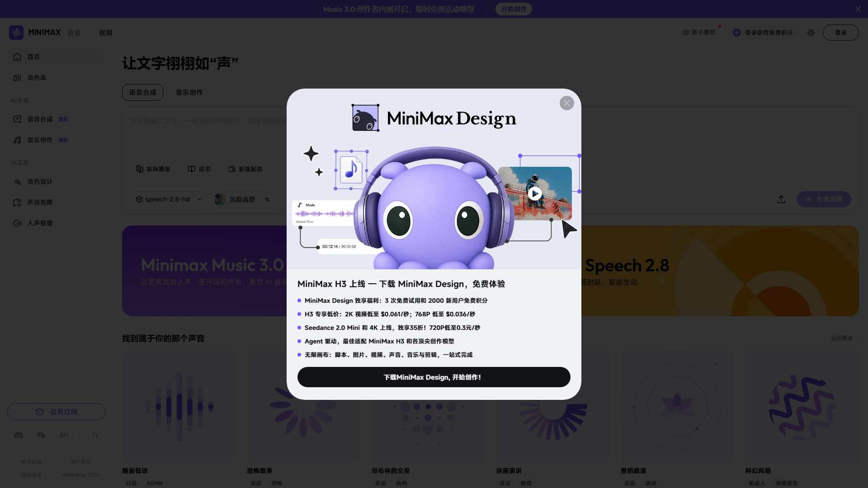The image size is (868, 488).
Task: Click the 生成音频 button
Action: tap(824, 199)
